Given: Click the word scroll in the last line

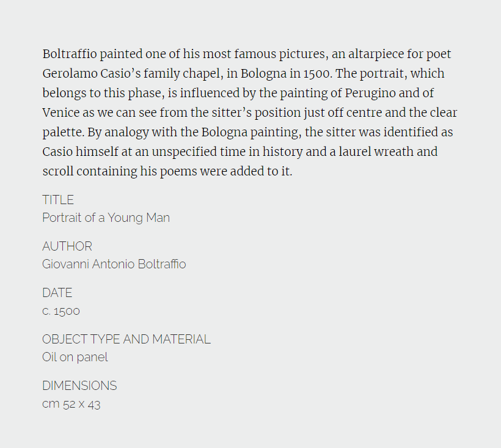Looking at the screenshot, I should [58, 171].
